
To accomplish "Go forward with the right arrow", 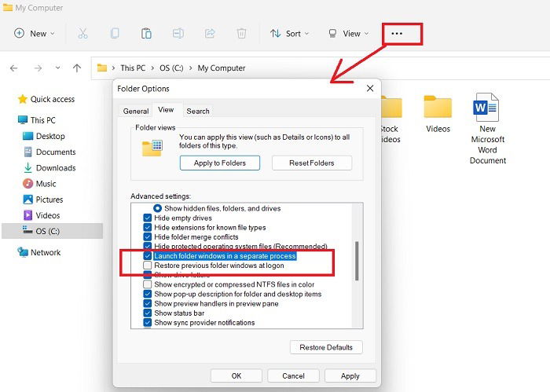I will click(x=38, y=68).
